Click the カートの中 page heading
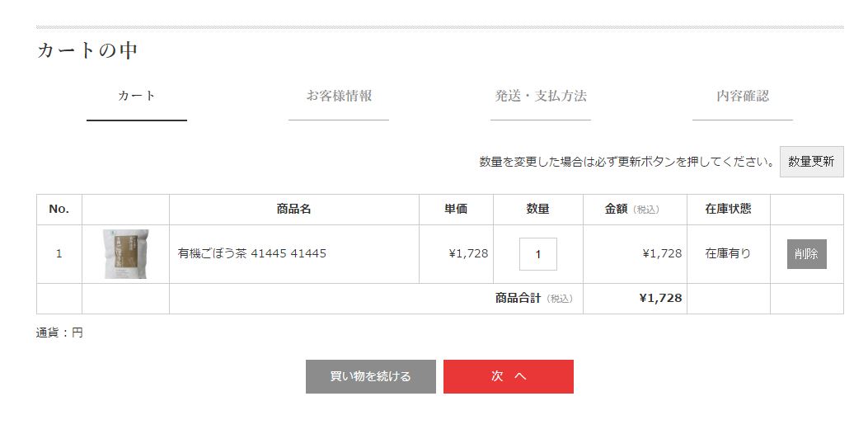 coord(87,50)
